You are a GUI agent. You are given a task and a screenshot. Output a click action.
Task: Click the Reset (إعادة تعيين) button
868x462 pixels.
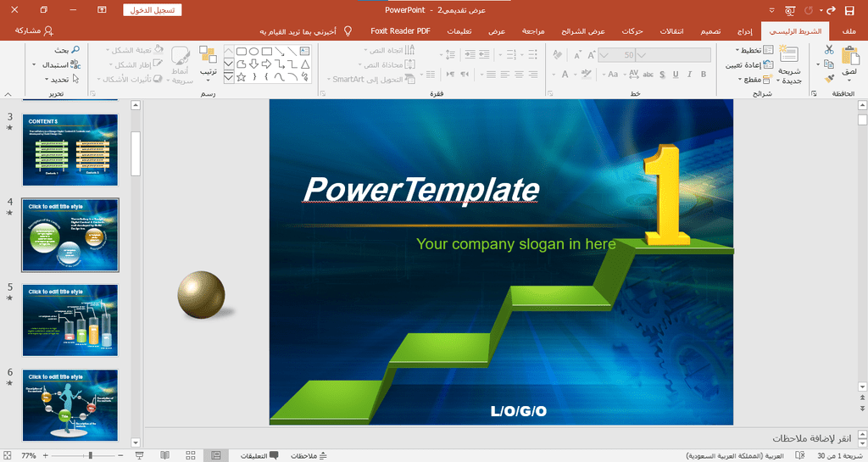749,64
